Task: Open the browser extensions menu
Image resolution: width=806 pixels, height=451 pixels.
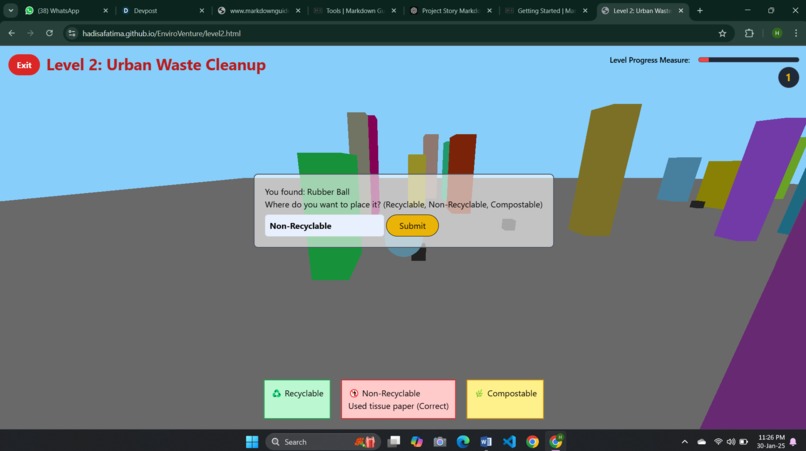Action: [x=749, y=33]
